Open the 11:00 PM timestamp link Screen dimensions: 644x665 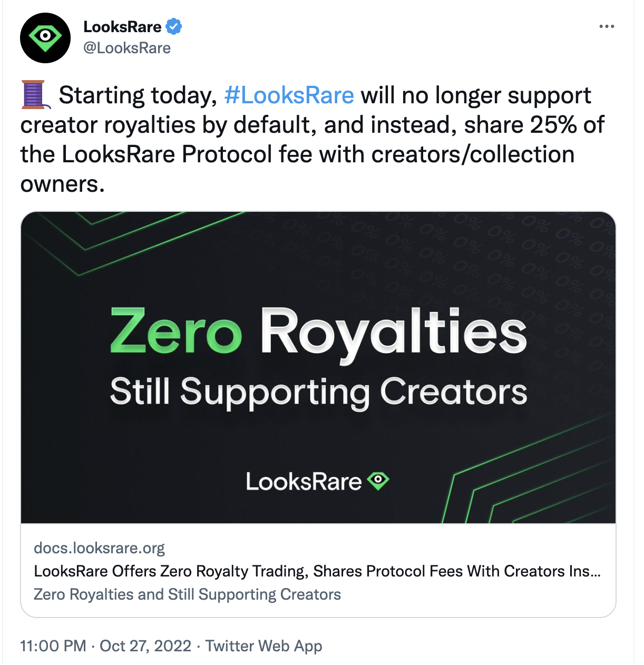pyautogui.click(x=53, y=646)
